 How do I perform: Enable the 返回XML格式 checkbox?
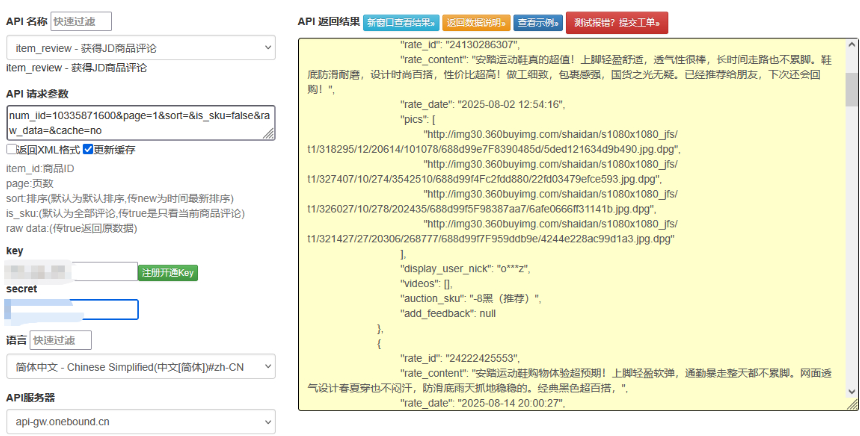[x=11, y=150]
